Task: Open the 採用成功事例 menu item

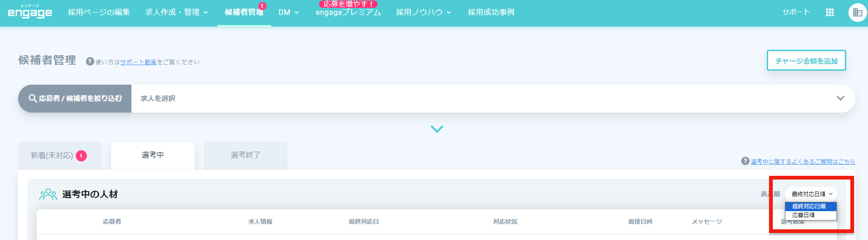Action: click(491, 12)
